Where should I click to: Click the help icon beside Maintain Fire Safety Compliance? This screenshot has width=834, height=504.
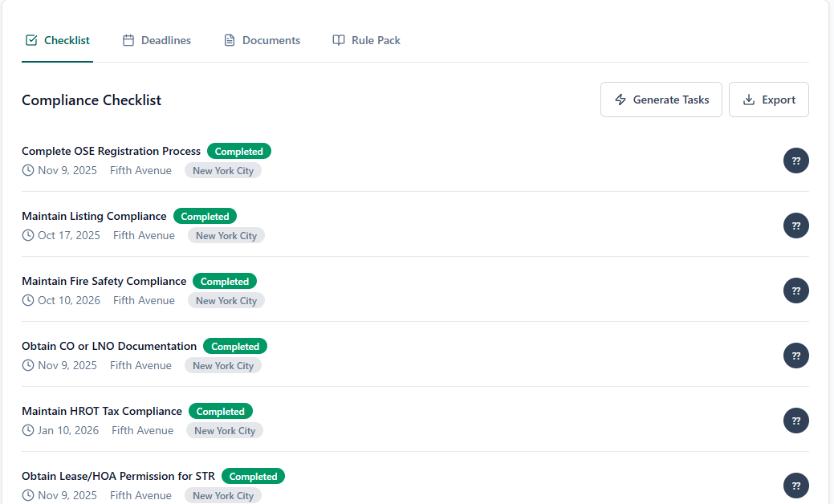coord(795,291)
